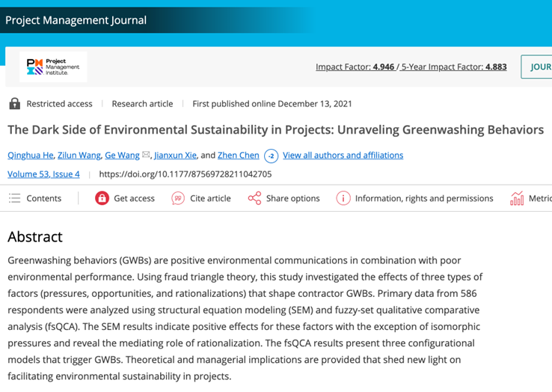Click the red Get access lock icon
The height and width of the screenshot is (392, 552).
[102, 198]
